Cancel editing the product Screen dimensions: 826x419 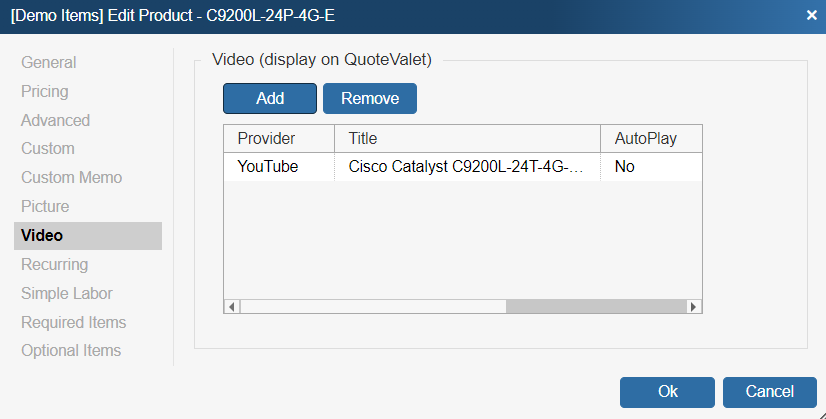[x=770, y=392]
